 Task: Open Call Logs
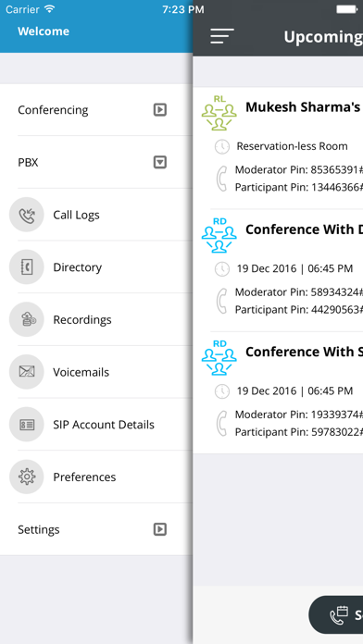click(96, 215)
